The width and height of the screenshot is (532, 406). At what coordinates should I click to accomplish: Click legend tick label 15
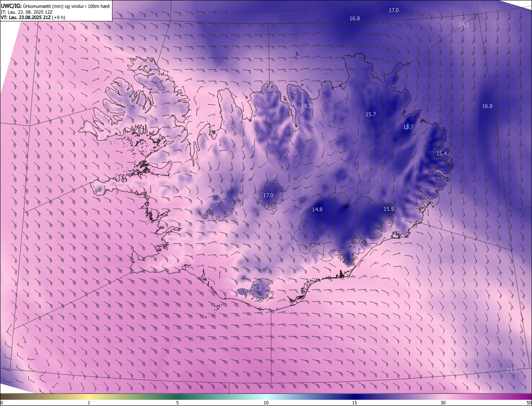pos(355,403)
